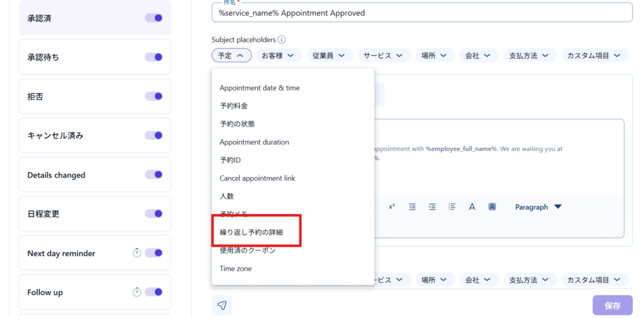
Task: Click the Follow up timer icon
Action: click(136, 292)
